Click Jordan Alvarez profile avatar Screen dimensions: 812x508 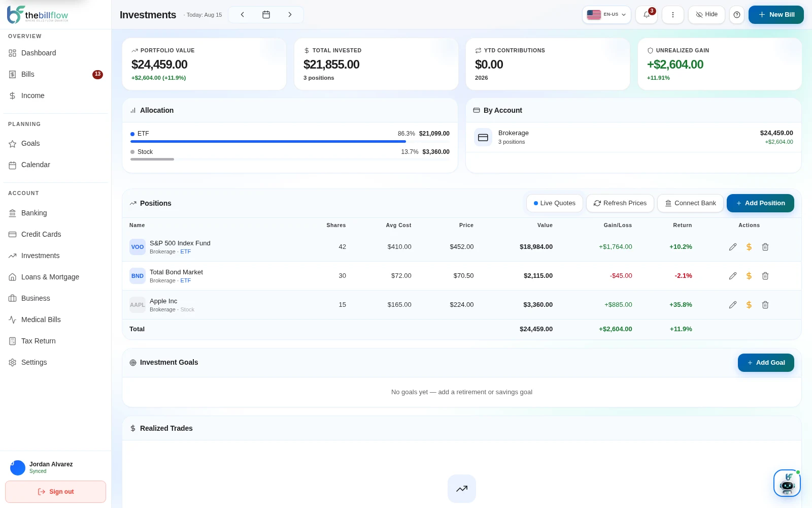coord(18,467)
